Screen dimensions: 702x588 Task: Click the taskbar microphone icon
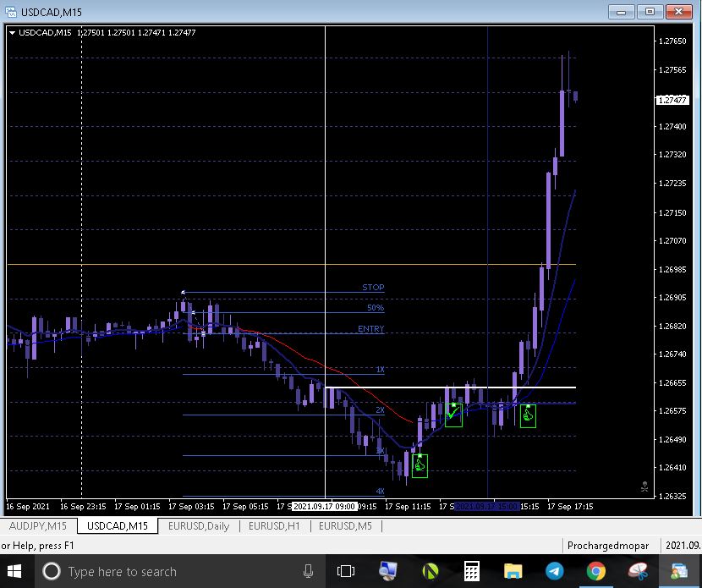308,571
